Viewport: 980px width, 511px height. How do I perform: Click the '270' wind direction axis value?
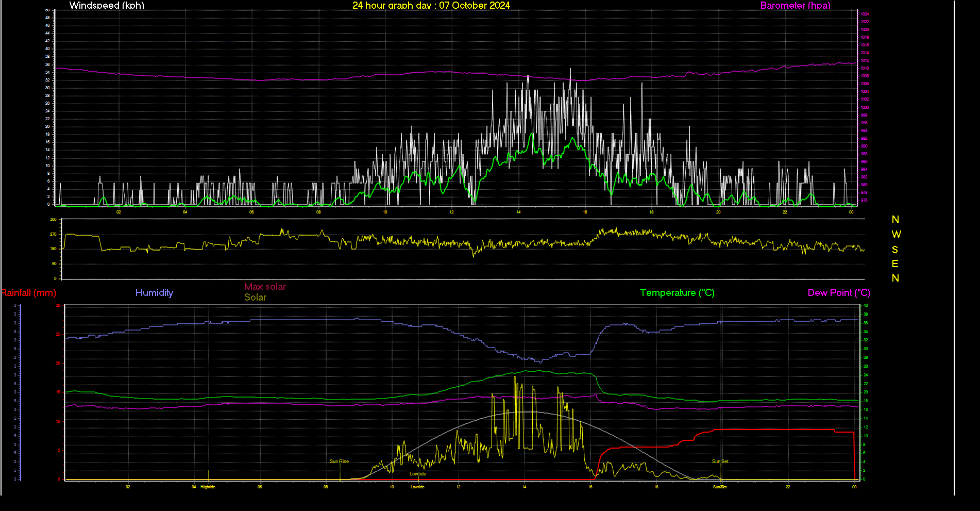click(x=53, y=234)
